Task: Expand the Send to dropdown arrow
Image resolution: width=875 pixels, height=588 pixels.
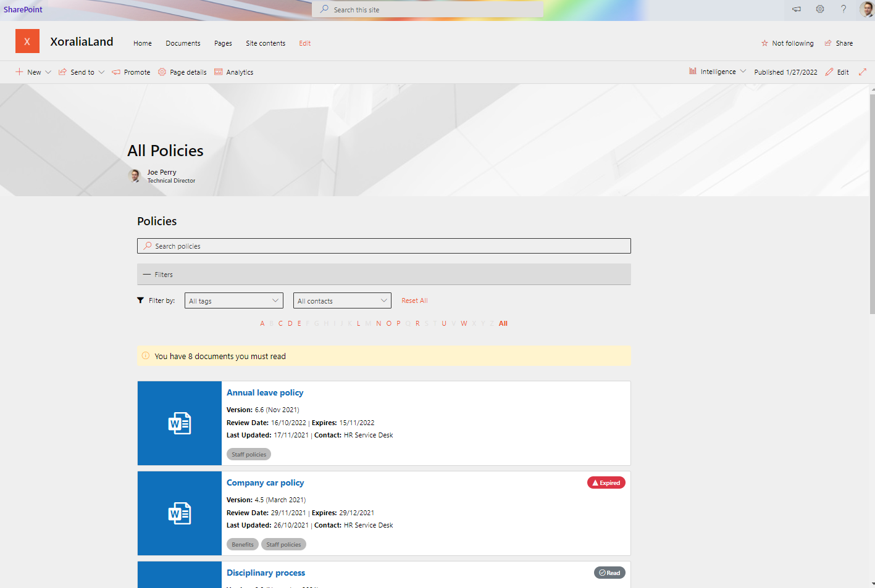Action: (101, 72)
